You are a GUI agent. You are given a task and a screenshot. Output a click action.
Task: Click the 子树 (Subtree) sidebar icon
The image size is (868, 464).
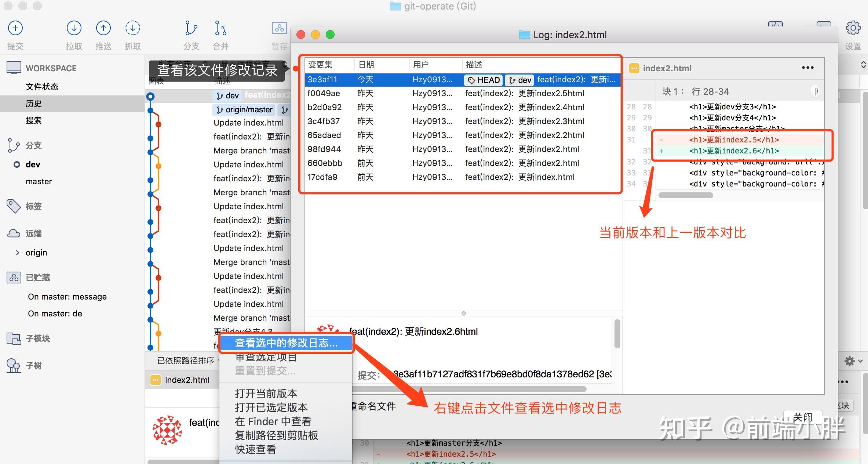pyautogui.click(x=14, y=365)
